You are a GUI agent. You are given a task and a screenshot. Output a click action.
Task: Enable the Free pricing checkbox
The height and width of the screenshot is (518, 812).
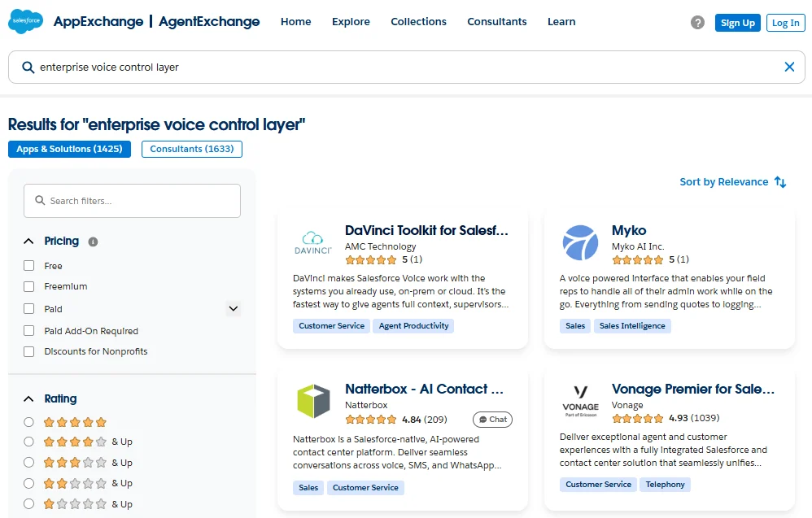pyautogui.click(x=29, y=266)
